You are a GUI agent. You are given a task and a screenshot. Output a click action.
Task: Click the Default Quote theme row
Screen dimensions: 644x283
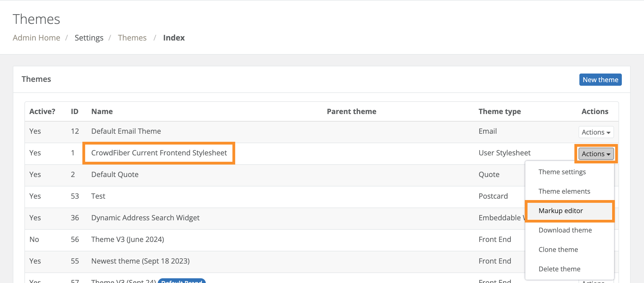tap(115, 175)
